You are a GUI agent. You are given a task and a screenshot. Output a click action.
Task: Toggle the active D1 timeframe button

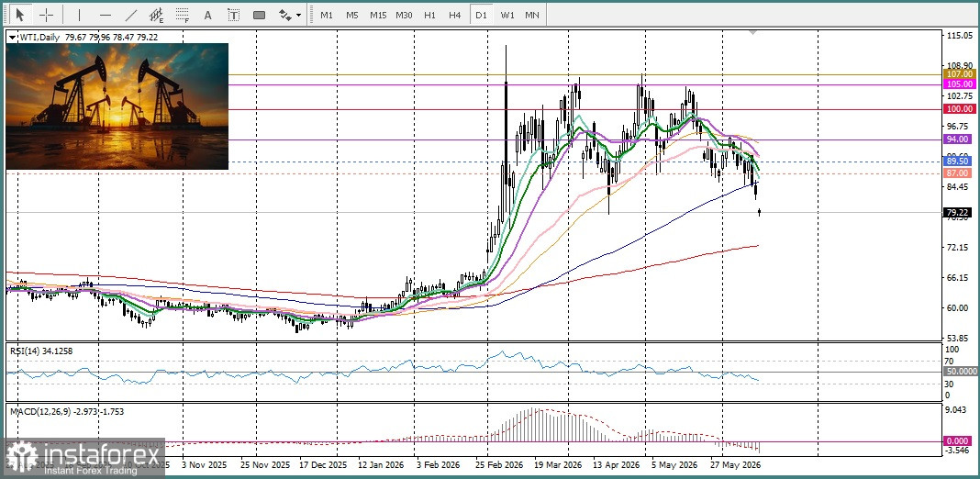(481, 15)
